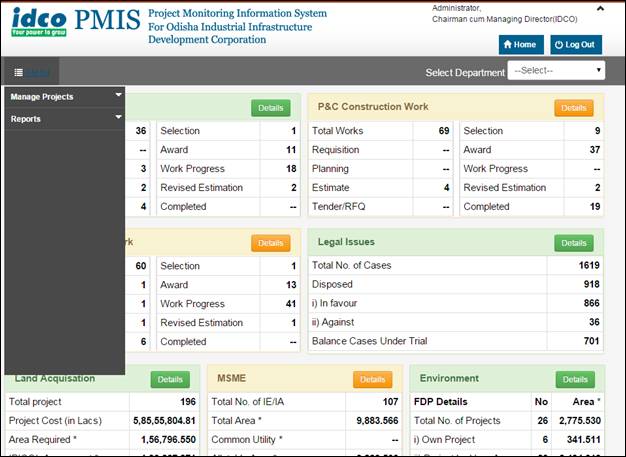Screen dimensions: 626x457
Task: Open the Select Department dropdown
Action: pyautogui.click(x=556, y=71)
